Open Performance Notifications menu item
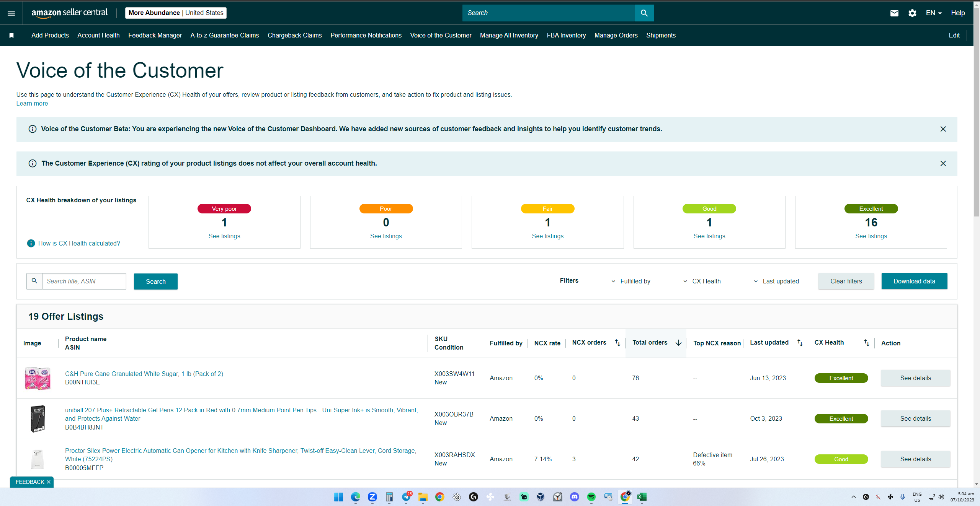Viewport: 980px width, 506px height. [366, 35]
